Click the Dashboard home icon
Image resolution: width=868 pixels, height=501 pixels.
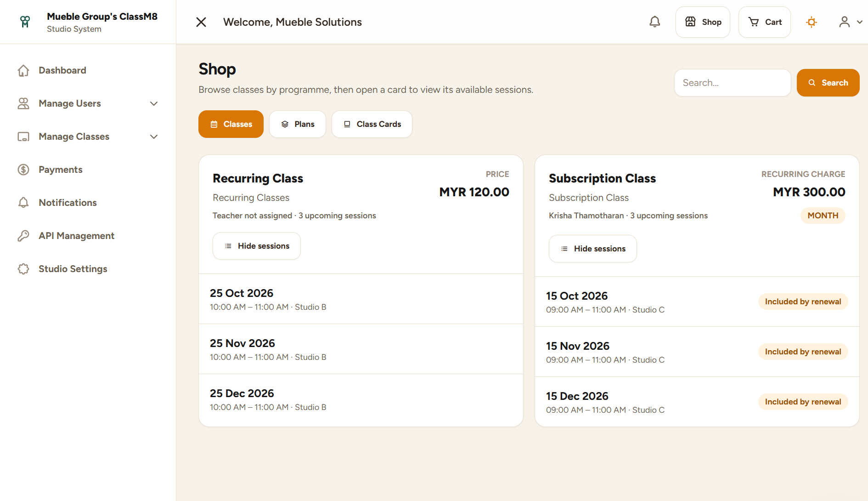pos(23,70)
